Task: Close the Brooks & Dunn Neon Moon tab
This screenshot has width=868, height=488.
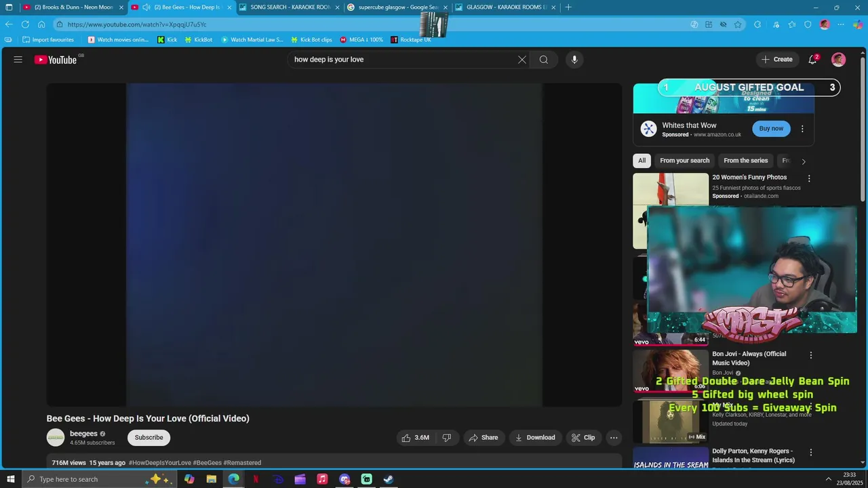Action: [x=121, y=7]
